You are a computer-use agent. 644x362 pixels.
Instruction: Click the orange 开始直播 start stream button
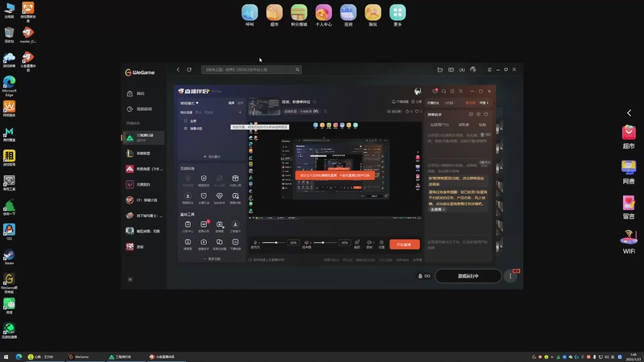click(405, 245)
